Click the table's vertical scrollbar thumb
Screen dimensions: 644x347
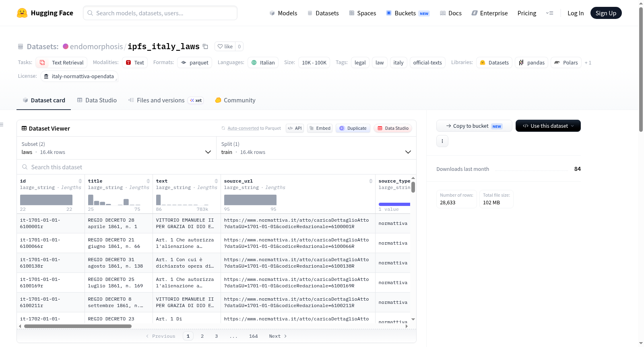coord(413,187)
